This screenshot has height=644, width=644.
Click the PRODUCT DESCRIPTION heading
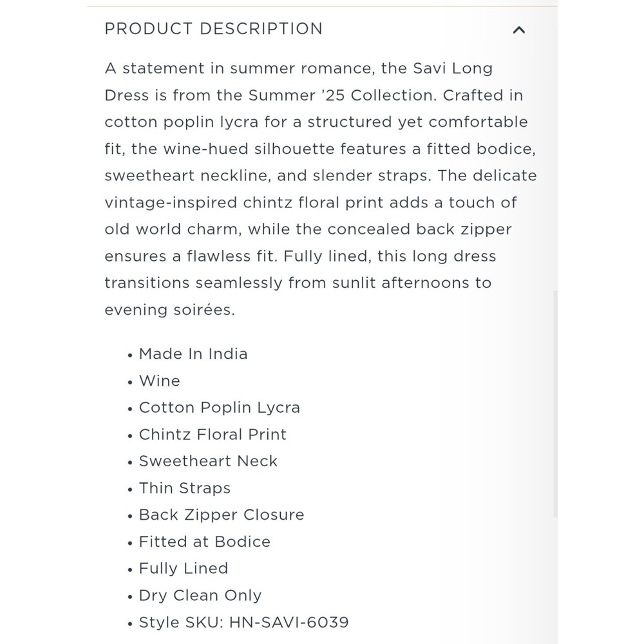[214, 29]
